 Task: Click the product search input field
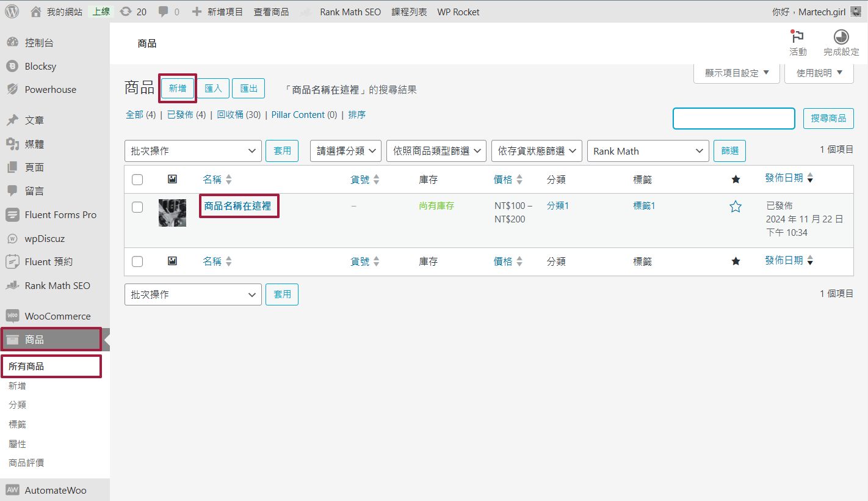[x=734, y=119]
